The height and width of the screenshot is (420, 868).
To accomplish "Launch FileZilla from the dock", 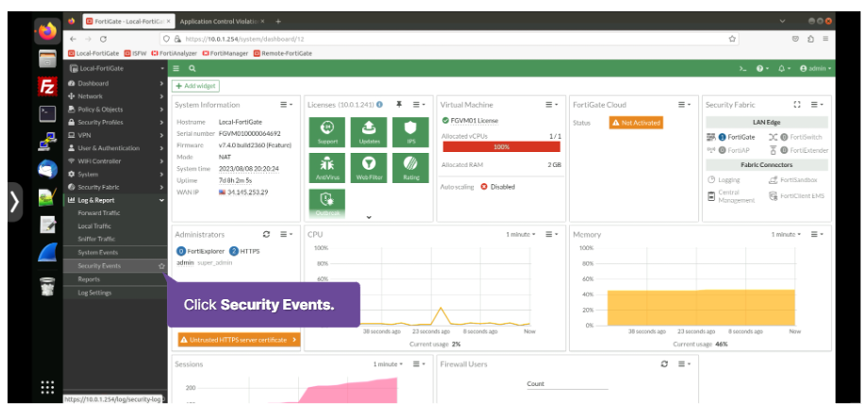I will click(47, 87).
